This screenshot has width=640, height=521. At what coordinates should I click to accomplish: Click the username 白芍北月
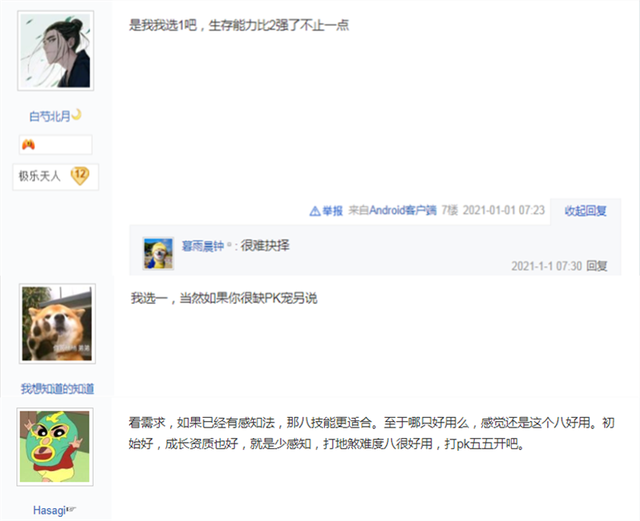50,116
